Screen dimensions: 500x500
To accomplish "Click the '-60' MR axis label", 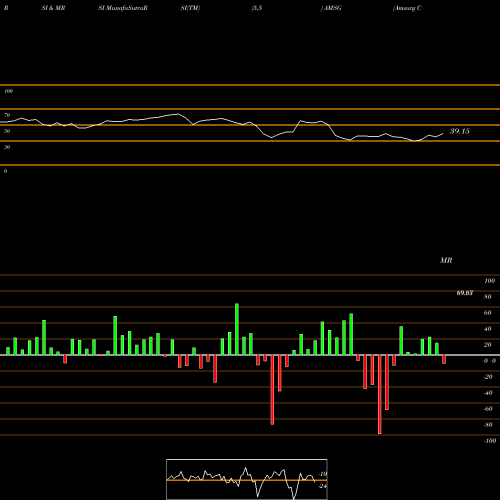I will [488, 409].
